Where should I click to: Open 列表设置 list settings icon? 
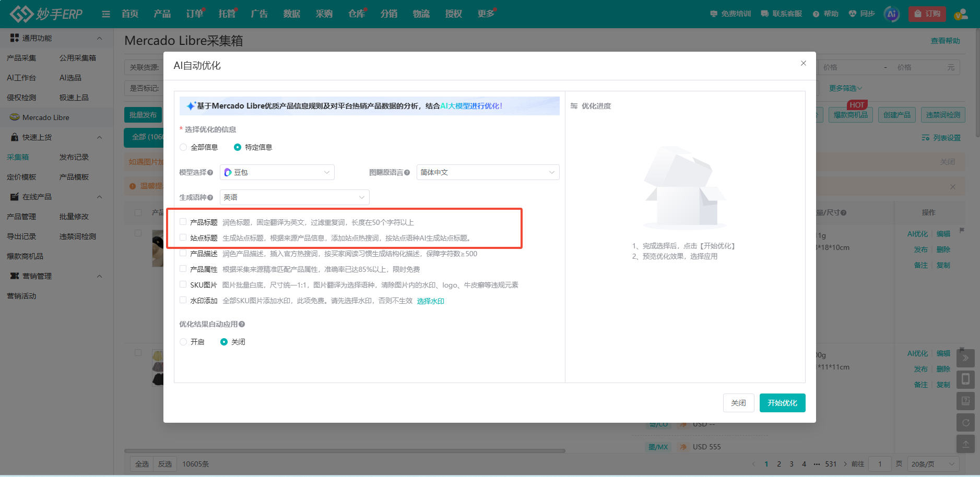point(925,138)
